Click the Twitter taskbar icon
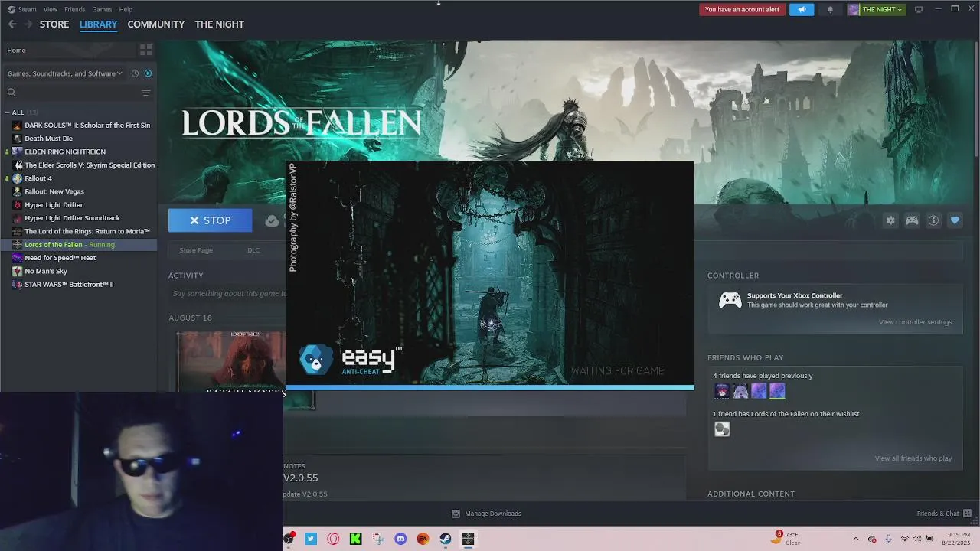The height and width of the screenshot is (551, 980). coord(311,539)
